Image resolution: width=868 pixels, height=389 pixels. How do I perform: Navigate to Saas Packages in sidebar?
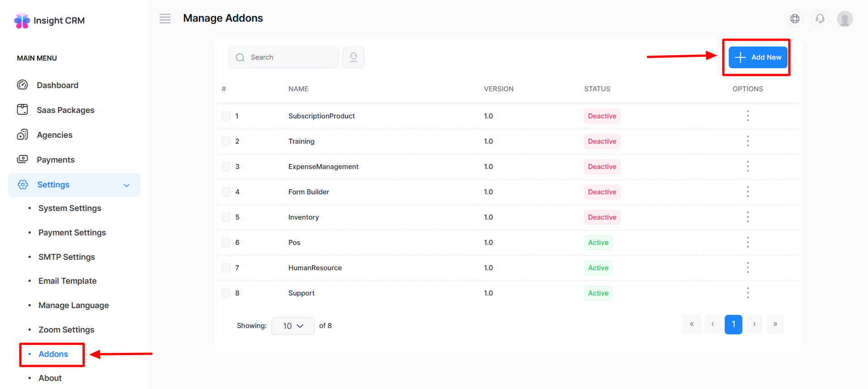(66, 110)
